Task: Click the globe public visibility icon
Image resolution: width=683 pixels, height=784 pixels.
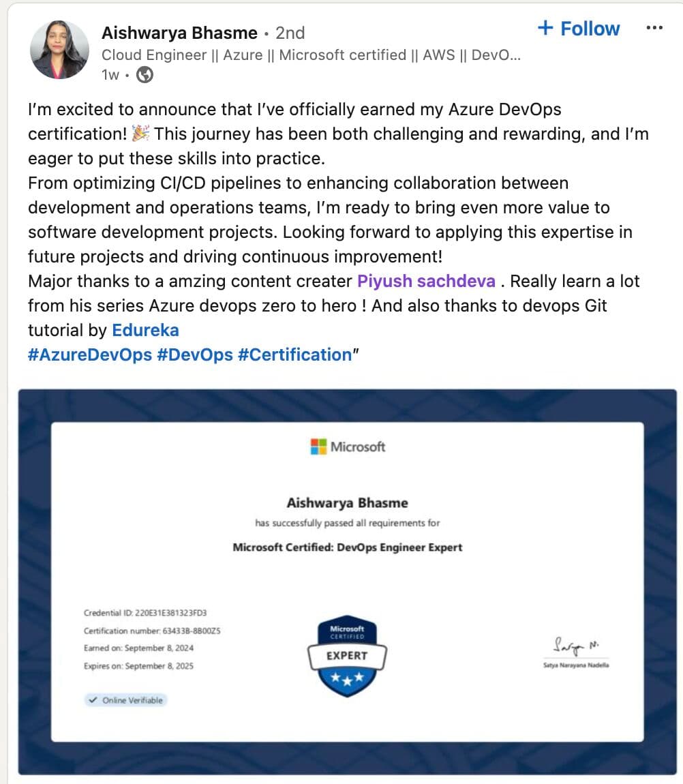Action: point(145,74)
